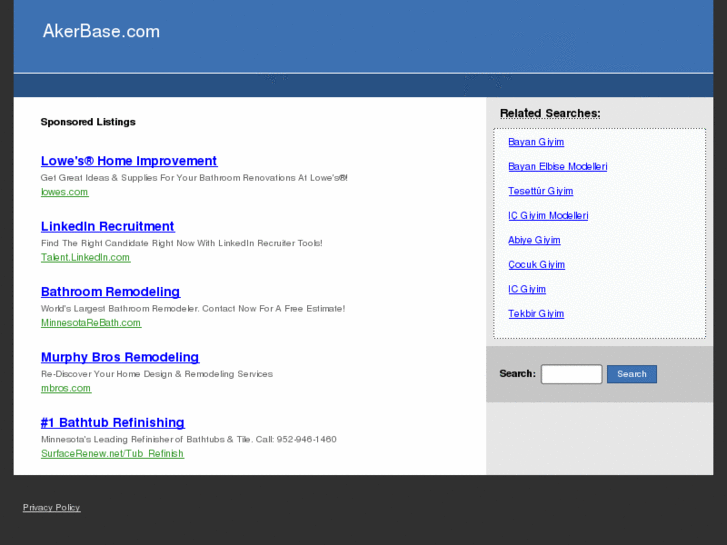Open the IÇ Giyim Modelleri search
The height and width of the screenshot is (545, 727).
(548, 216)
